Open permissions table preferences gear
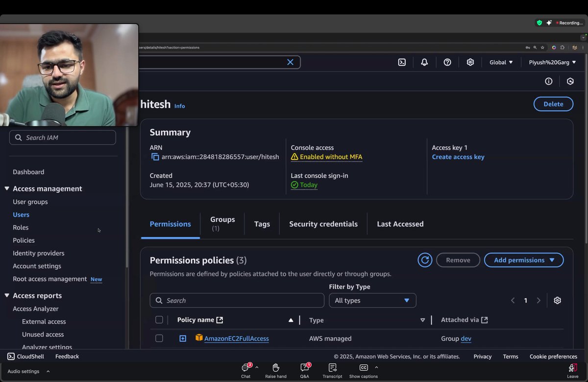This screenshot has height=382, width=588. pos(557,301)
